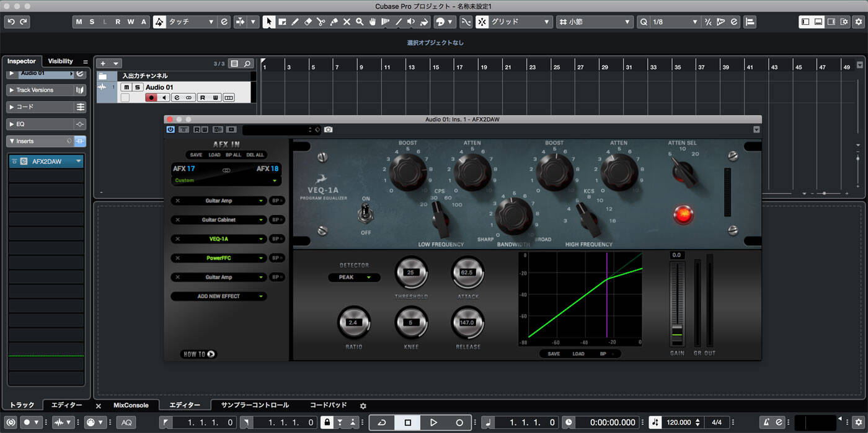
Task: Open snap type グリッド dropdown
Action: 521,22
